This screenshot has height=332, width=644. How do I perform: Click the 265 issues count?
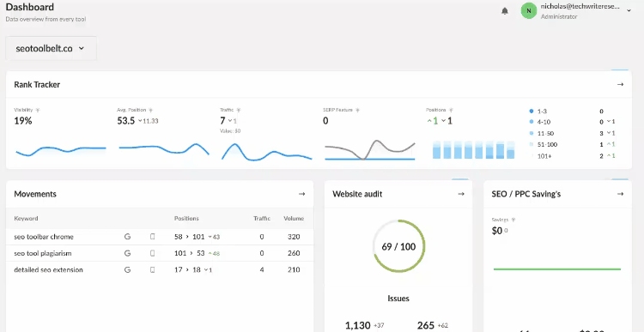pyautogui.click(x=426, y=325)
